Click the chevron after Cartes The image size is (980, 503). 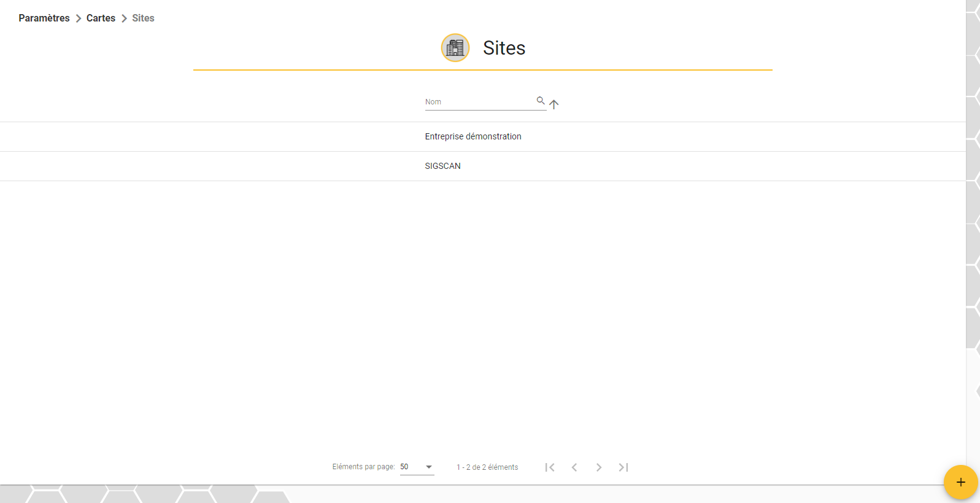(x=124, y=18)
